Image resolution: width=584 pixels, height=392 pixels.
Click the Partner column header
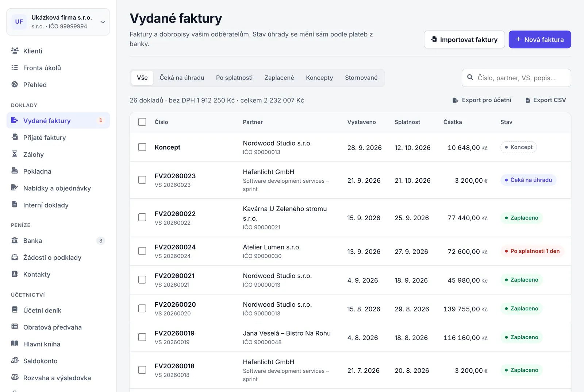coord(253,122)
